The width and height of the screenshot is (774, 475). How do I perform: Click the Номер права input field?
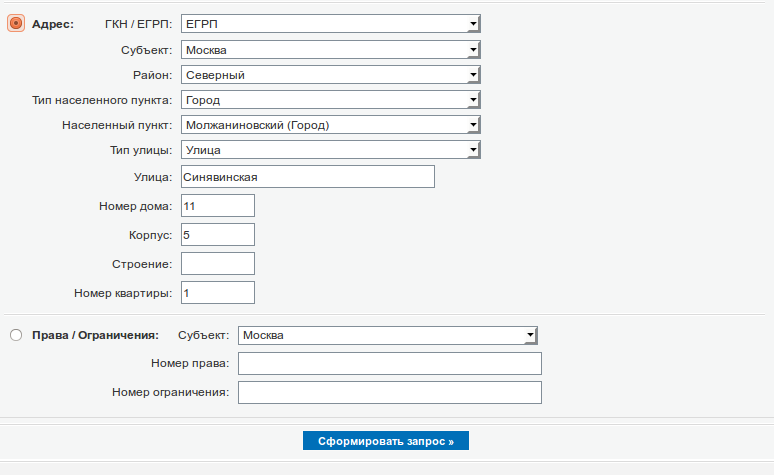pos(390,363)
